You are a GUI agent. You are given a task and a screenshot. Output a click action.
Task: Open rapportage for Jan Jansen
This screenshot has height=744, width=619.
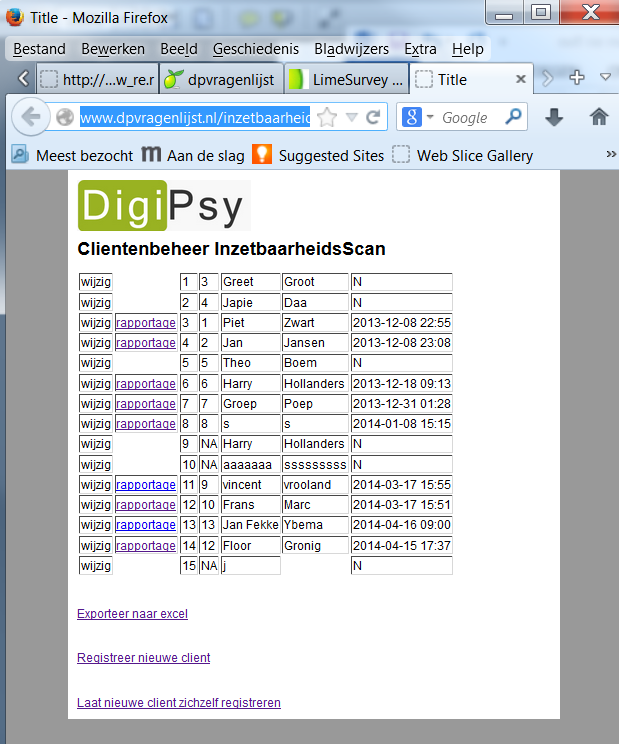click(x=146, y=343)
